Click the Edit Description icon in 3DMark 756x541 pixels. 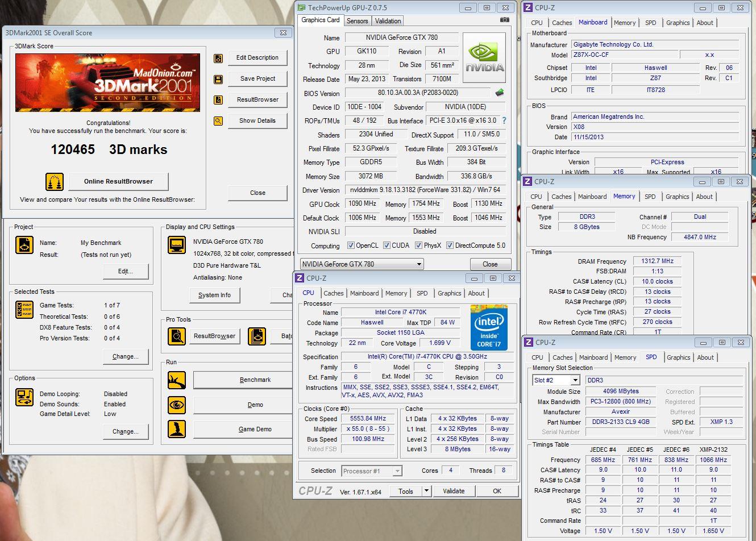pos(218,58)
